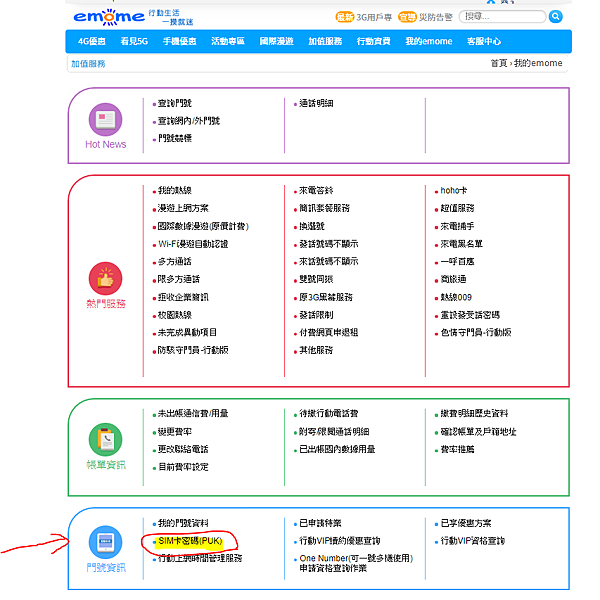The image size is (600, 600).
Task: Open the 已申請待辦 link
Action: 320,523
